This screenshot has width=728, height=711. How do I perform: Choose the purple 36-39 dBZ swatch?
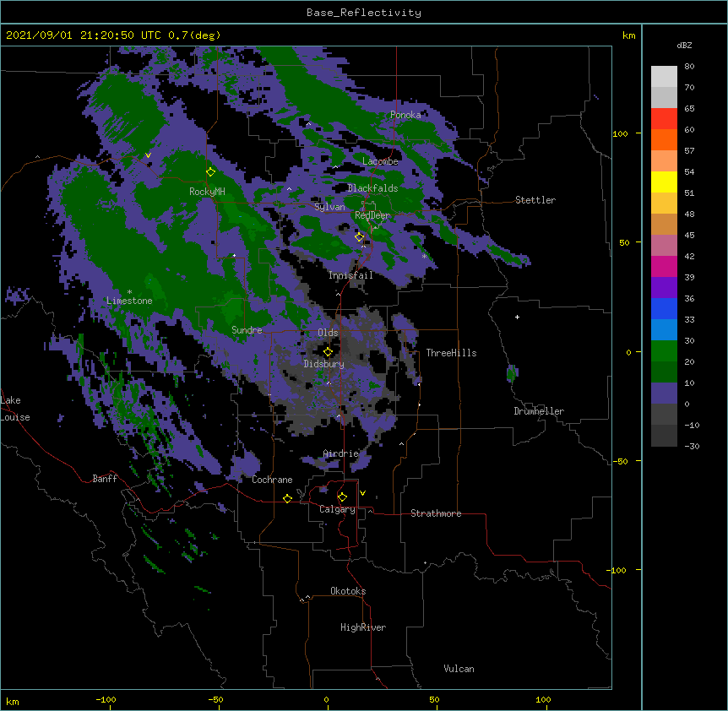[664, 288]
